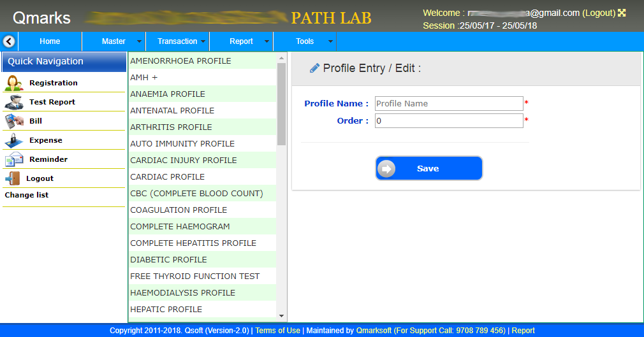The height and width of the screenshot is (337, 644).
Task: Focus the Profile Name input field
Action: [449, 103]
